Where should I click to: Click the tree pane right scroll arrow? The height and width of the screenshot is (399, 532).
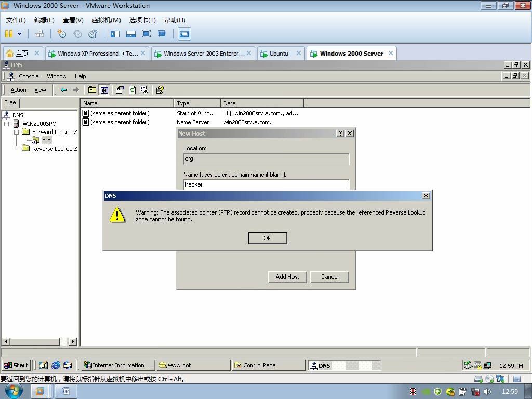(x=73, y=341)
